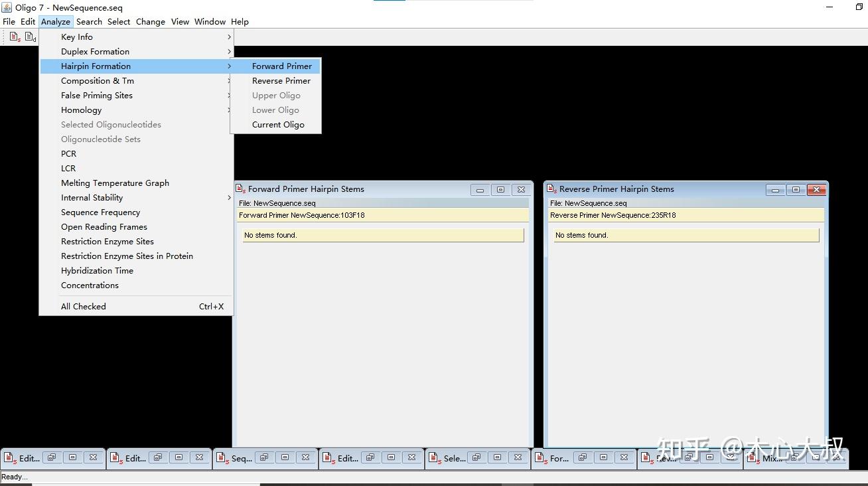The height and width of the screenshot is (486, 868).
Task: Close the minimized "Seq..." window
Action: click(305, 457)
